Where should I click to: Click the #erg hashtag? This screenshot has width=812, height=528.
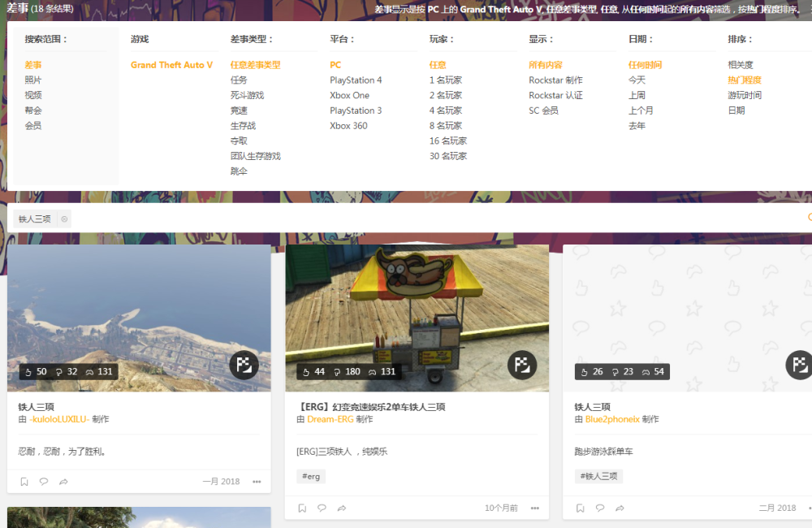(x=311, y=476)
